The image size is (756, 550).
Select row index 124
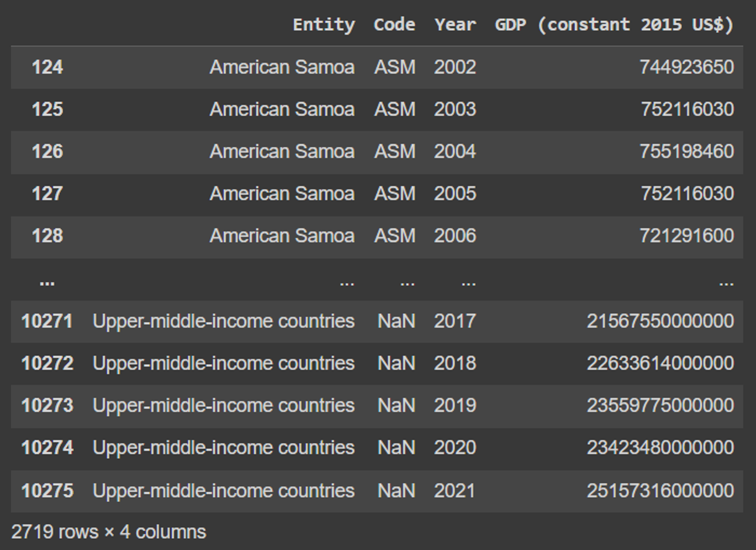tap(47, 67)
